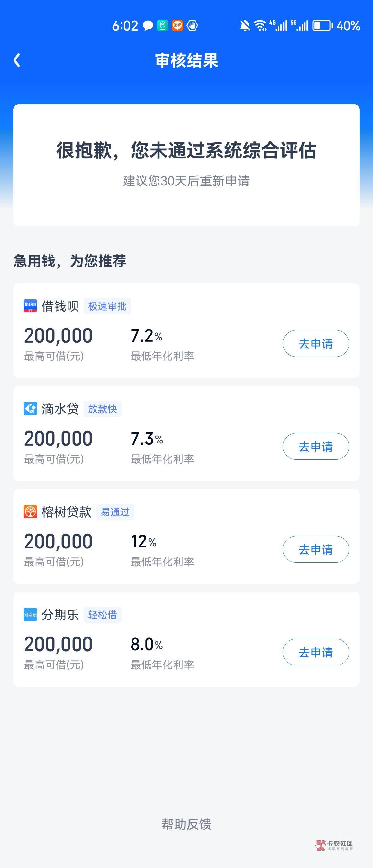
Task: Tap the 分期乐 logo icon
Action: 30,615
